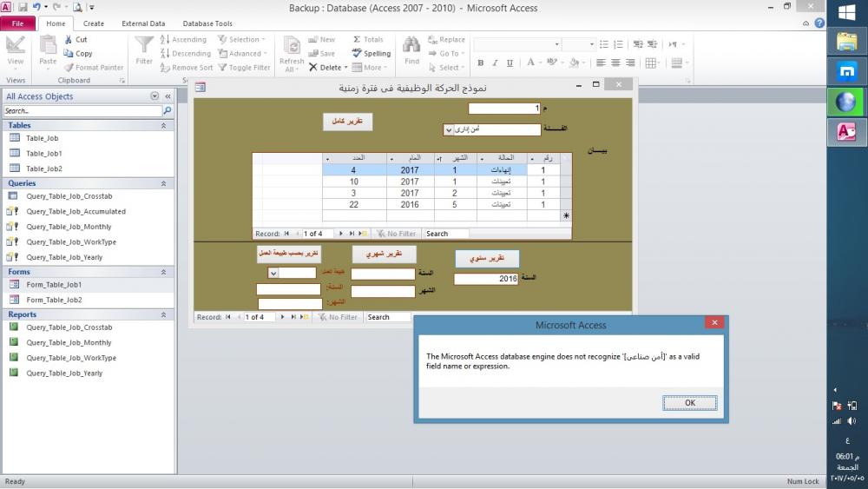Click the year field containing 2016
This screenshot has width=868, height=489.
pyautogui.click(x=486, y=279)
